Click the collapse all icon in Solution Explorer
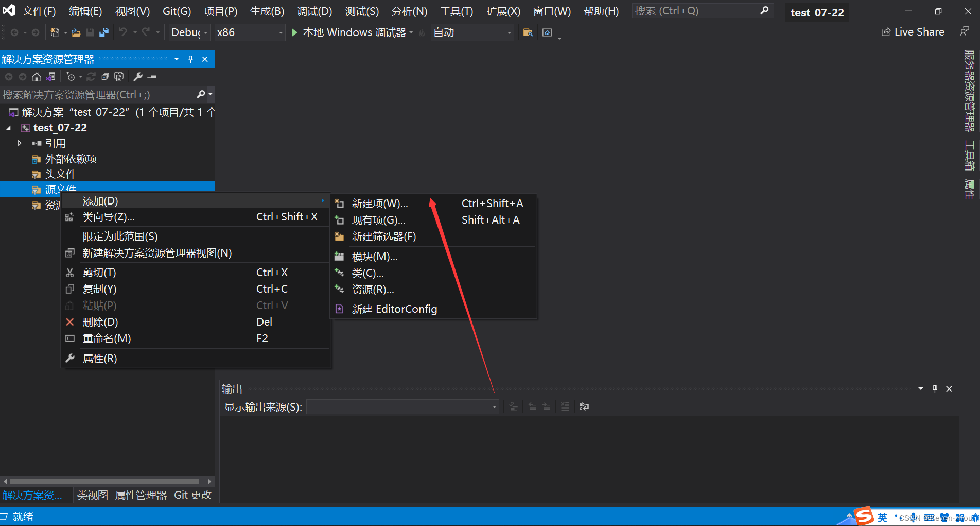This screenshot has height=526, width=980. (x=105, y=77)
